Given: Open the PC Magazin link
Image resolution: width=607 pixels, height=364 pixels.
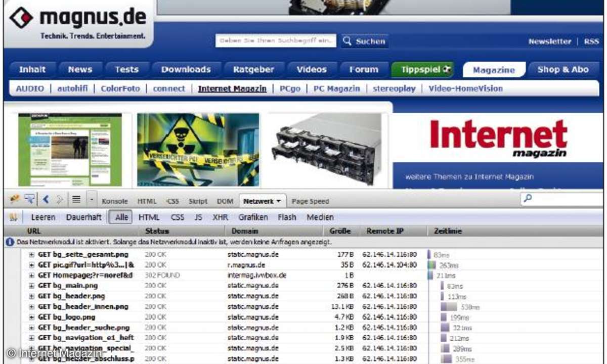Looking at the screenshot, I should click(x=337, y=88).
